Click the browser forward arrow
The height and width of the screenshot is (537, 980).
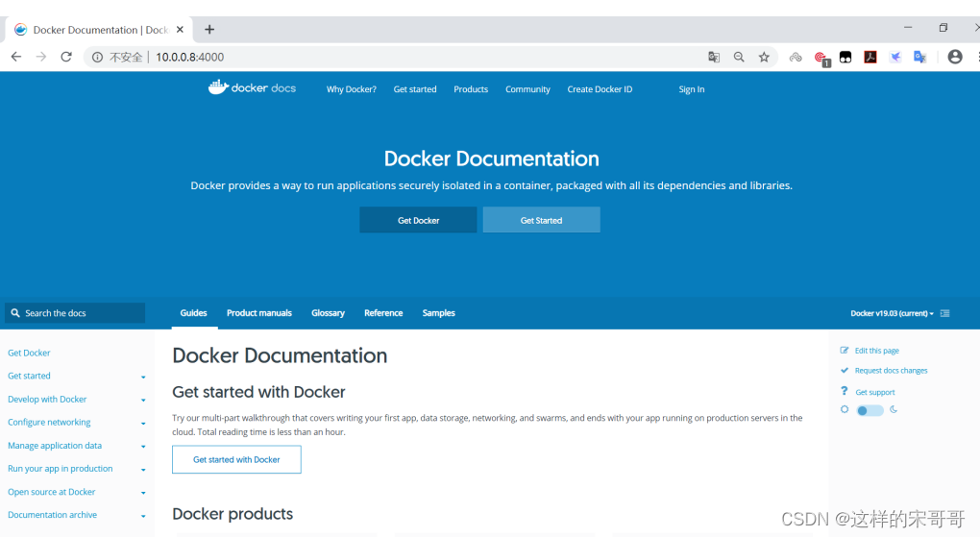tap(41, 57)
